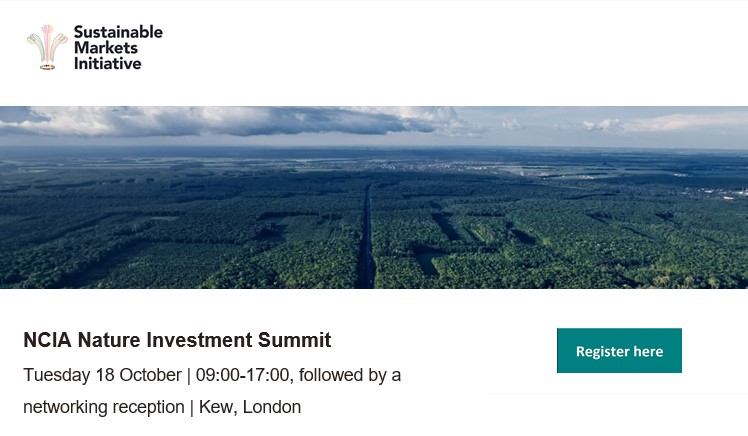This screenshot has height=436, width=748.
Task: Click the Tuesday 18 October date text
Action: 101,375
